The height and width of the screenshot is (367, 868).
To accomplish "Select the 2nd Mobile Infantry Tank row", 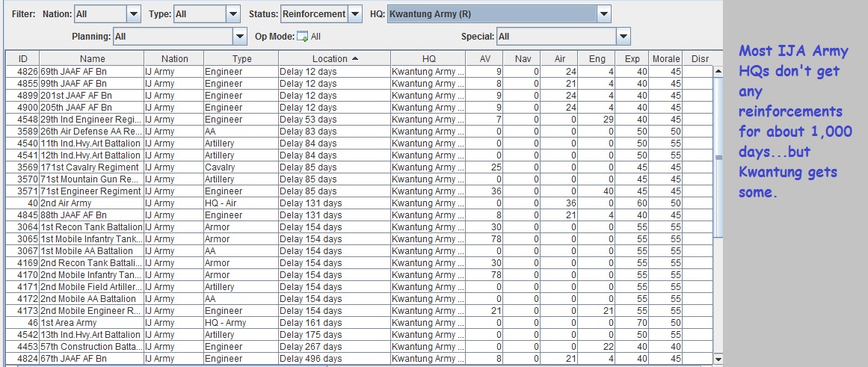I will (359, 274).
